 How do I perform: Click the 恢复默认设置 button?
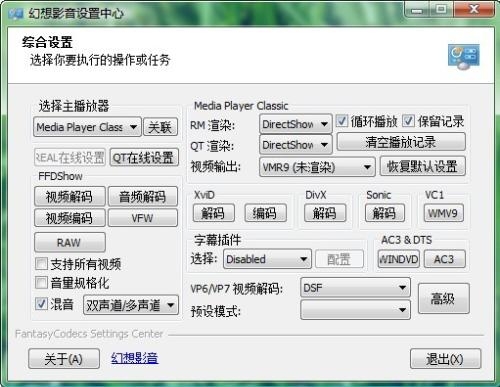423,166
